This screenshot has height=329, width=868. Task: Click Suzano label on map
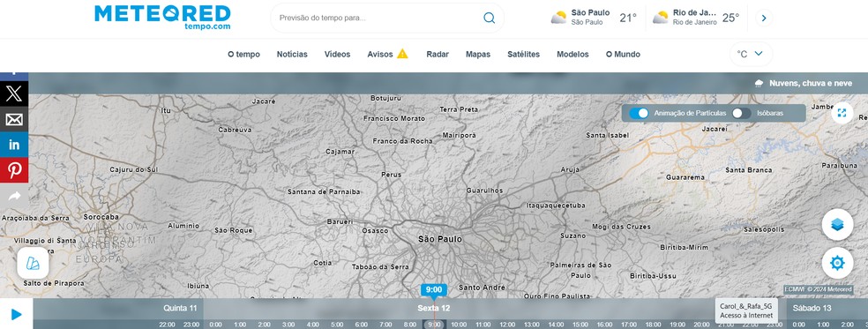pos(572,236)
